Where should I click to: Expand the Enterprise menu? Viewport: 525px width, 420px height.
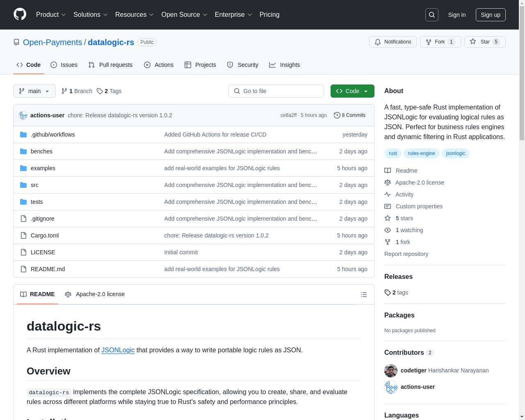(x=233, y=15)
